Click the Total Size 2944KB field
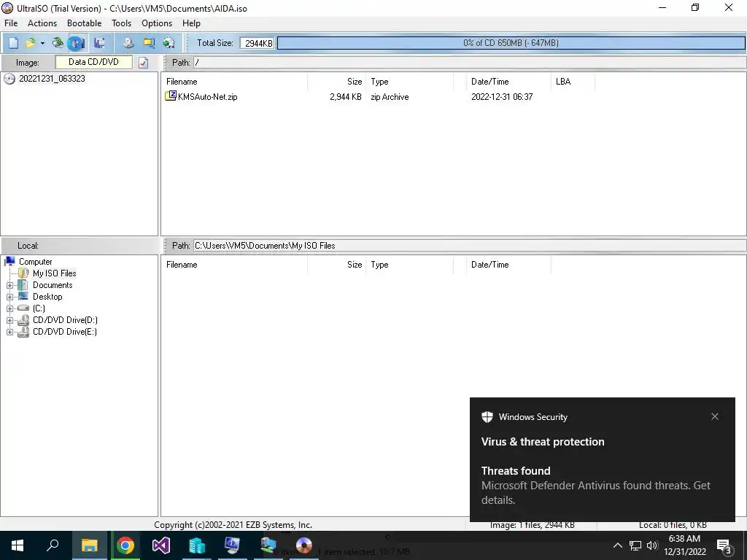The width and height of the screenshot is (747, 560). coord(257,43)
